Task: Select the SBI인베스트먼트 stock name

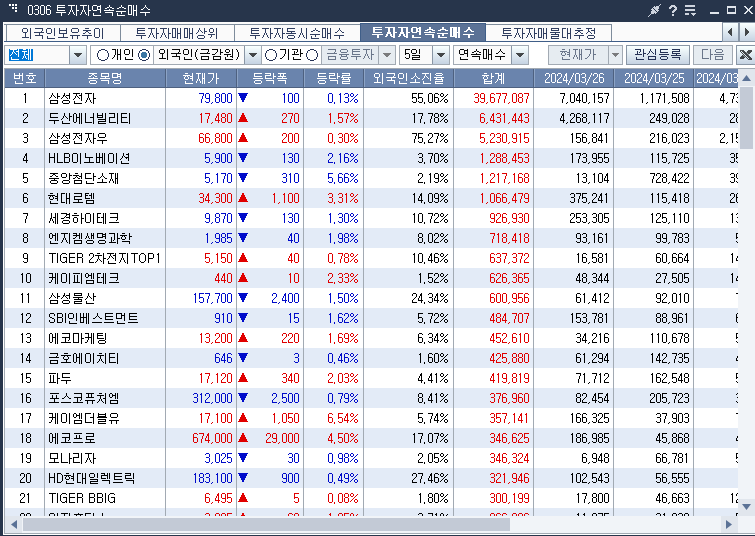Action: (93, 318)
